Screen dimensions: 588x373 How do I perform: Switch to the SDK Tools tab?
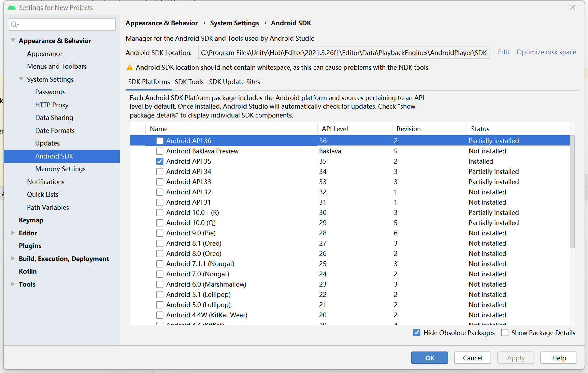point(189,82)
